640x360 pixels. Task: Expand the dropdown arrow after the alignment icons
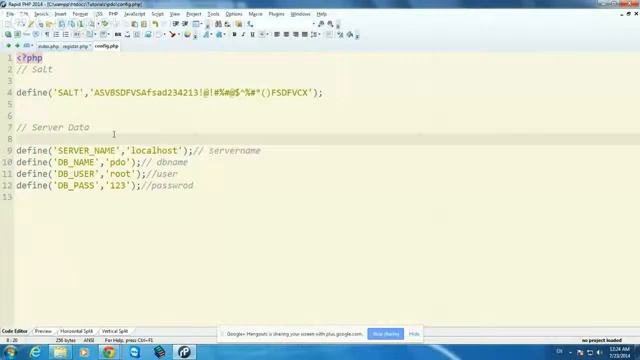[x=319, y=35]
